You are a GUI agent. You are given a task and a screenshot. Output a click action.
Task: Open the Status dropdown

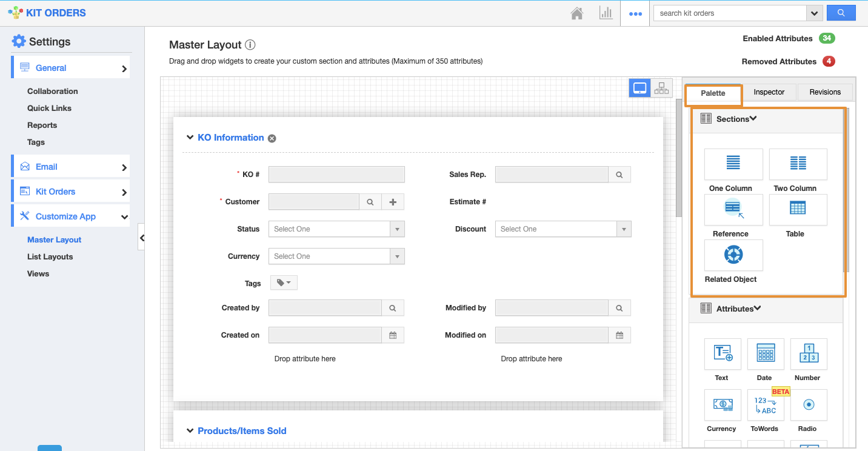click(x=336, y=229)
